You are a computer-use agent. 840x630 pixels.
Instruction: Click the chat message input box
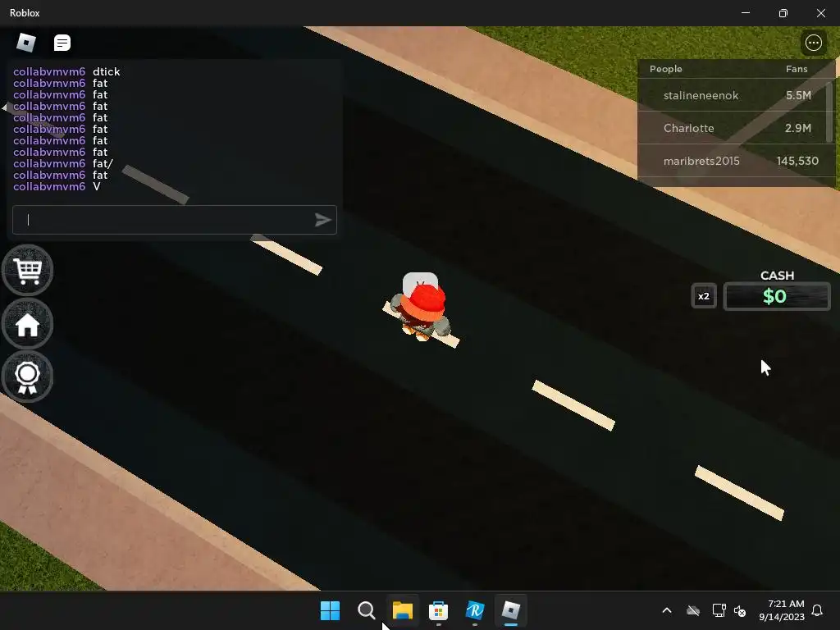point(175,220)
